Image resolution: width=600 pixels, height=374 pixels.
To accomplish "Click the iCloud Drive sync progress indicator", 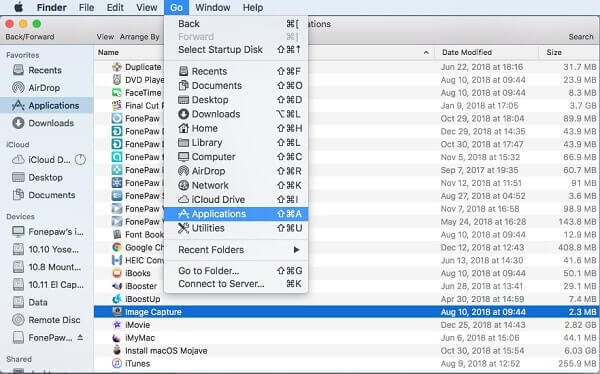I will coord(80,160).
